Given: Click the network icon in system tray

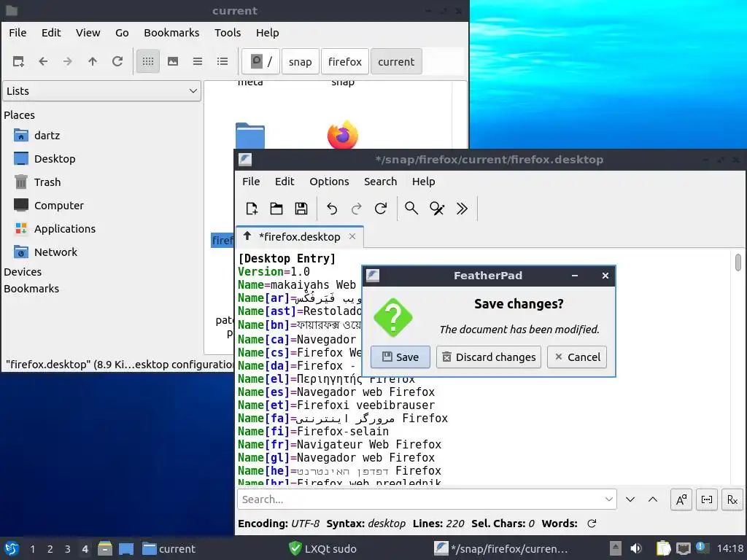Looking at the screenshot, I should pos(683,548).
